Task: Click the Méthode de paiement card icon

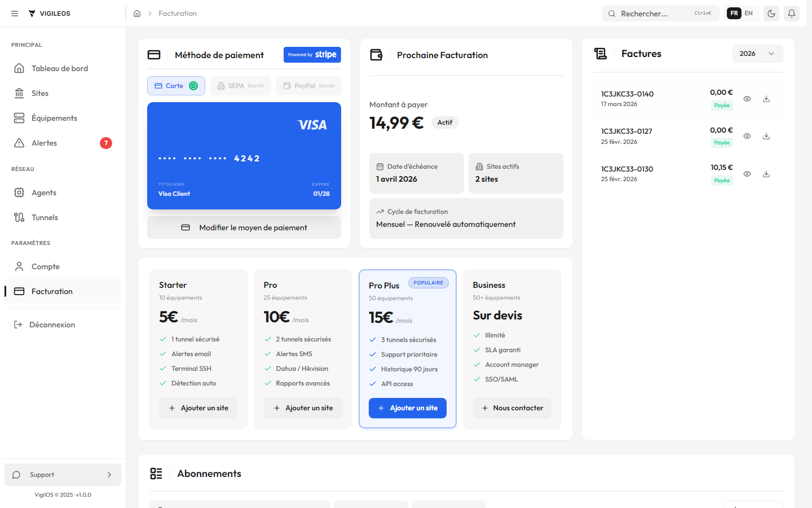Action: coord(154,55)
